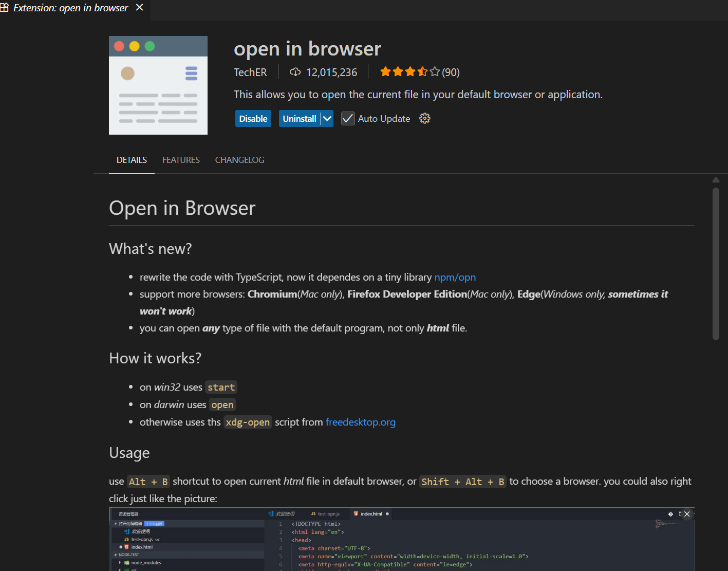The image size is (728, 571).
Task: Click the 'Shift + Alt + B' shortcut code
Action: tap(463, 482)
